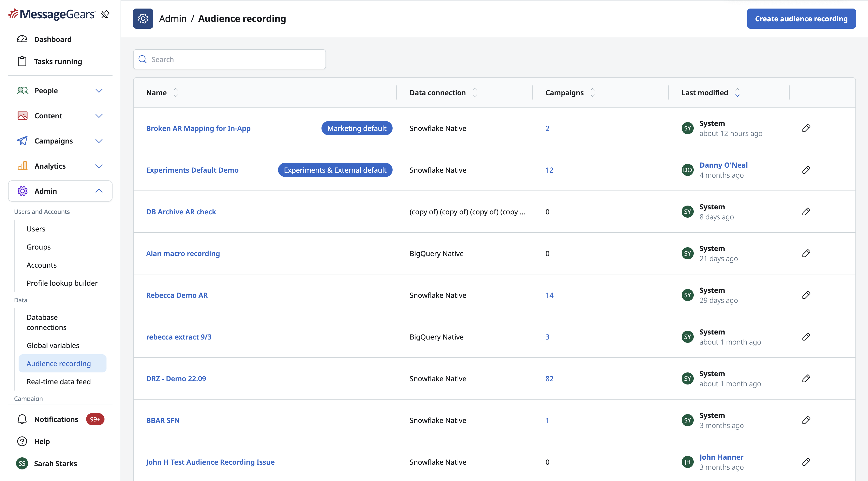868x481 pixels.
Task: Expand the Content menu chevron
Action: pos(99,116)
